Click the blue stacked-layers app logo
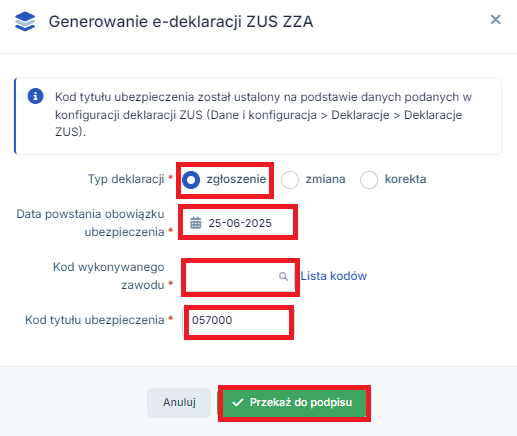 click(25, 21)
